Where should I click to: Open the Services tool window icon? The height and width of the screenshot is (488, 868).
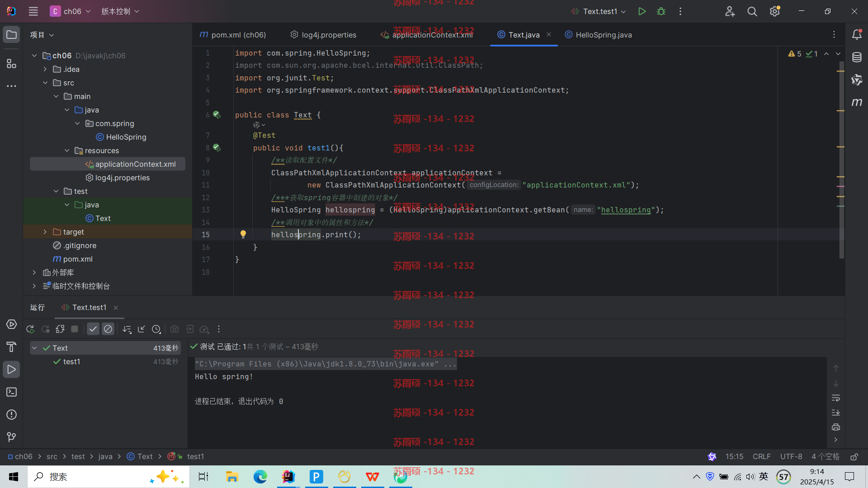pyautogui.click(x=12, y=324)
